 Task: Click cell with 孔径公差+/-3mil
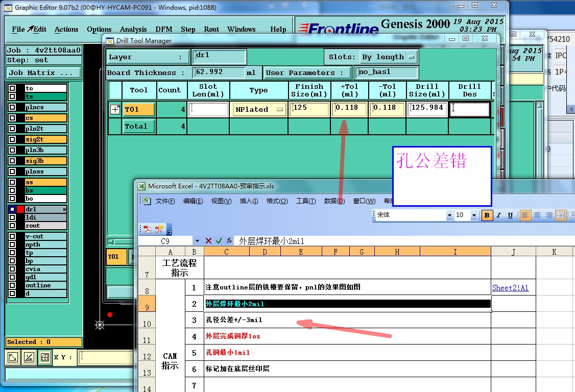tap(347, 320)
